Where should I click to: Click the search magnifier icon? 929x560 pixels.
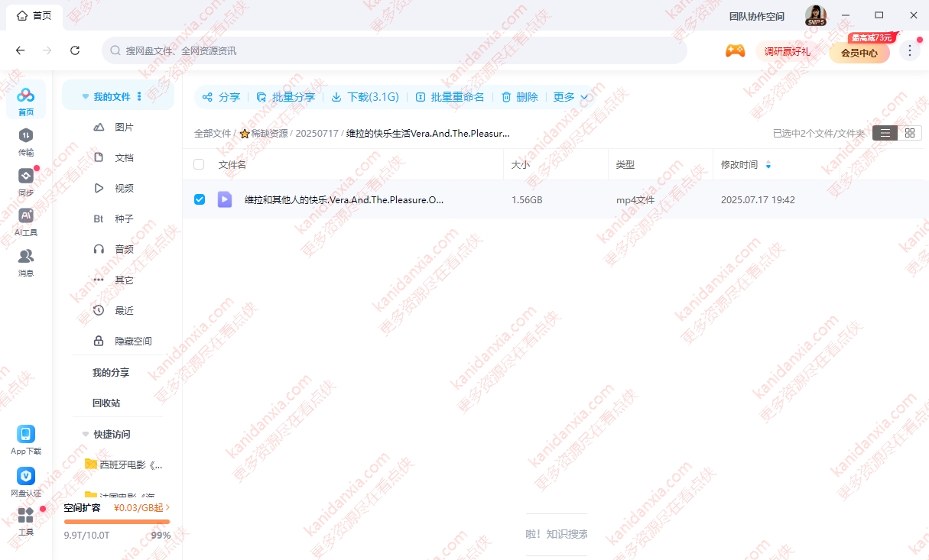pyautogui.click(x=115, y=50)
